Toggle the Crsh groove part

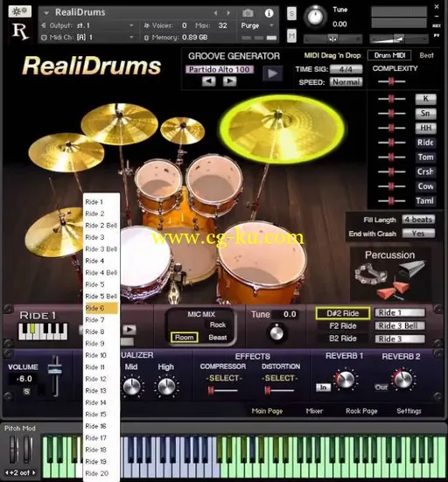[425, 171]
